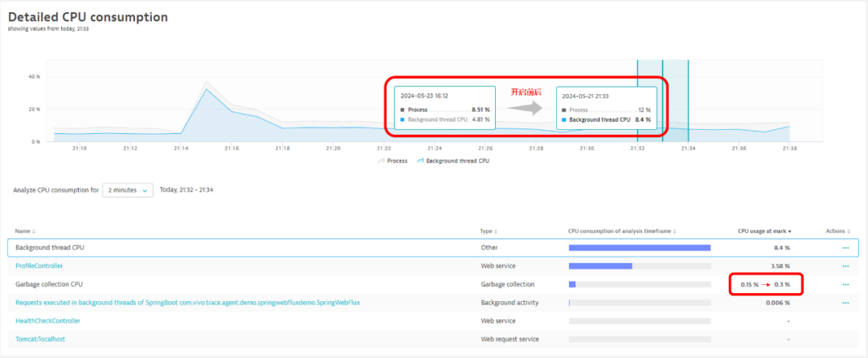Open the ProfileController service link
The width and height of the screenshot is (868, 358).
[x=39, y=266]
